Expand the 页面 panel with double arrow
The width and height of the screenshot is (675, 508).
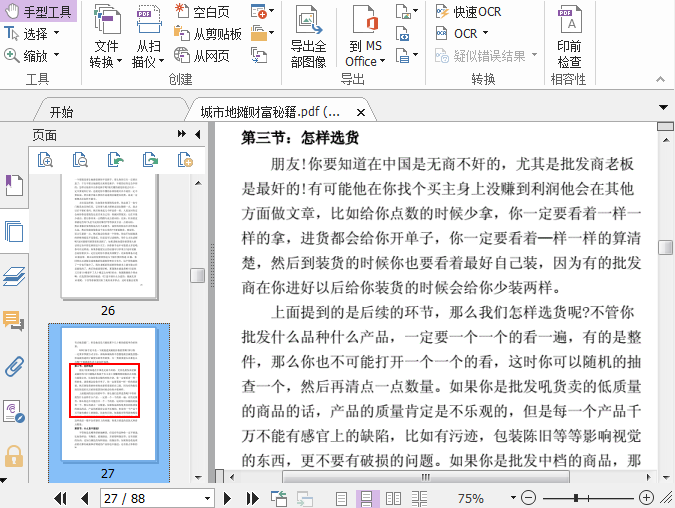[182, 134]
